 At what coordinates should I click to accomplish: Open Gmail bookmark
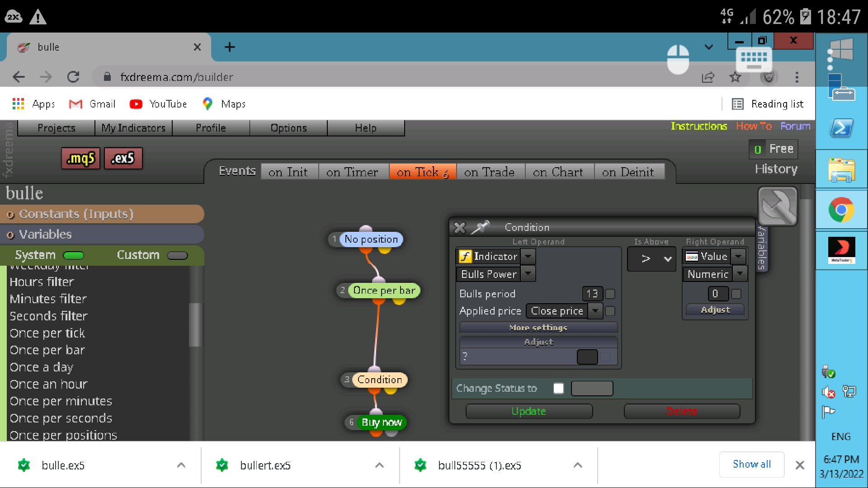pos(92,104)
